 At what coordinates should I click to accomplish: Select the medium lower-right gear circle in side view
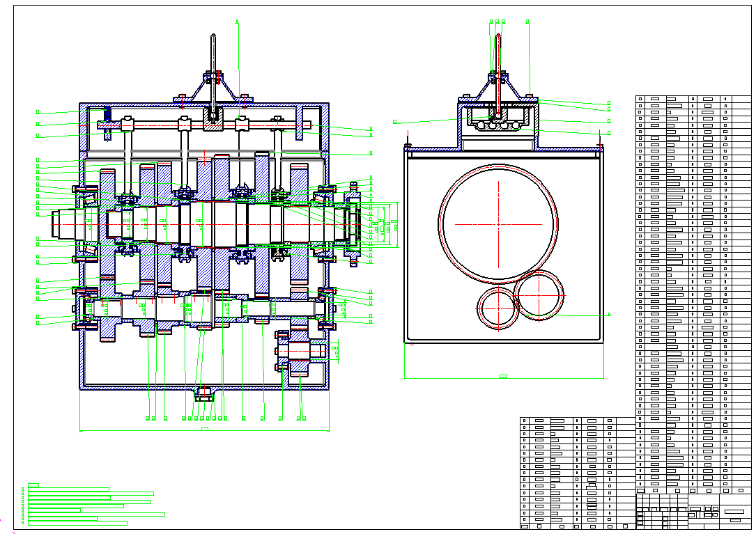[x=539, y=295]
